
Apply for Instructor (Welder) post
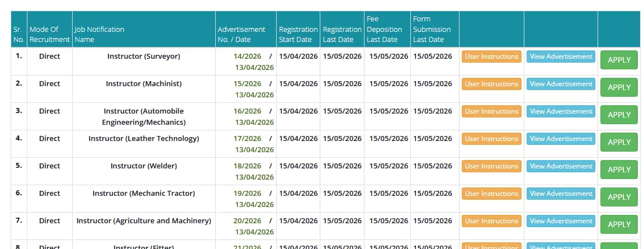coord(619,170)
